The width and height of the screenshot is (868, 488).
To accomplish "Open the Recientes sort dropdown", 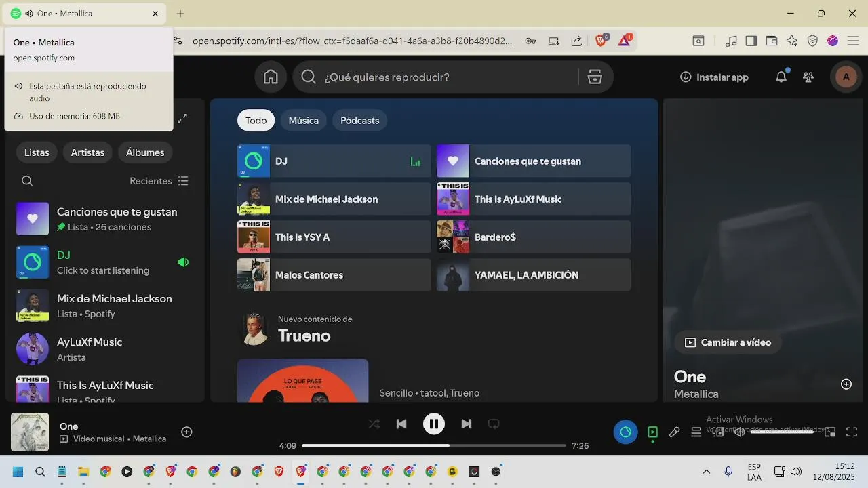I will point(159,181).
